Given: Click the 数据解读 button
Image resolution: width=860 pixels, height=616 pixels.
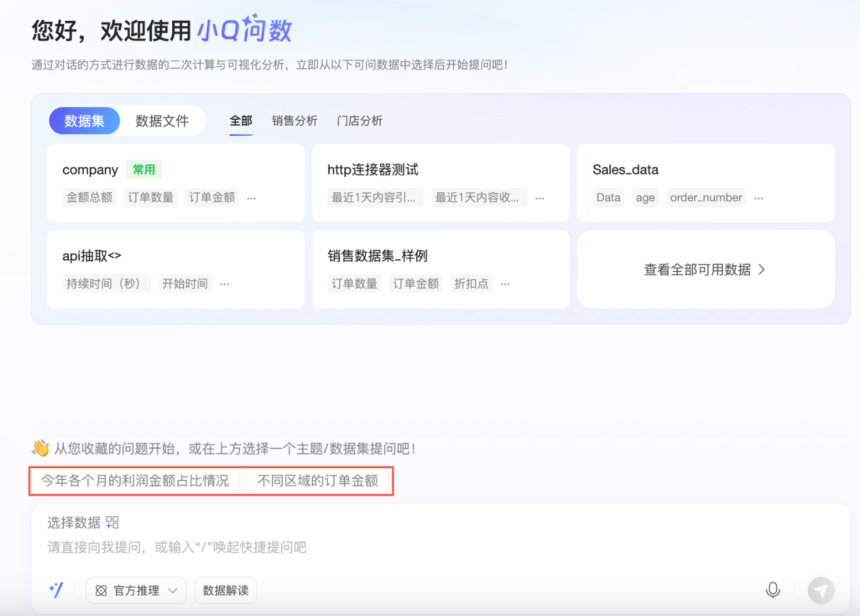Looking at the screenshot, I should coord(226,590).
